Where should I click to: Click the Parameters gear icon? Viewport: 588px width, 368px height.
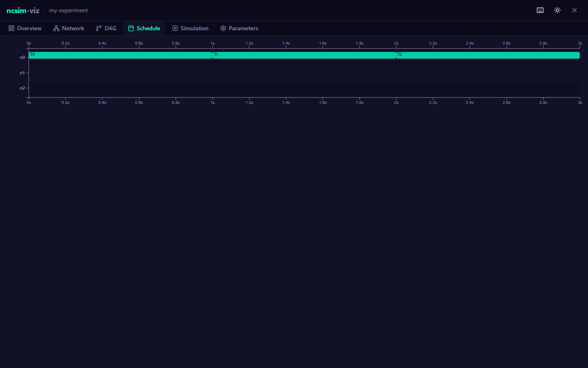(x=223, y=28)
